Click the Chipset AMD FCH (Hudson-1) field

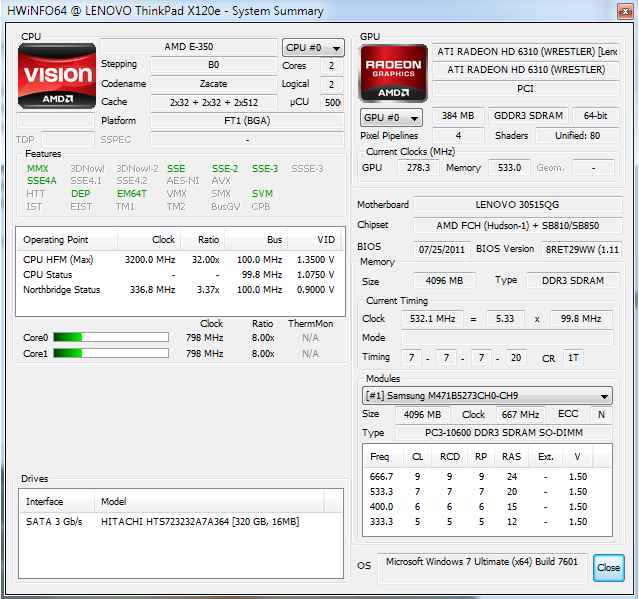(518, 225)
